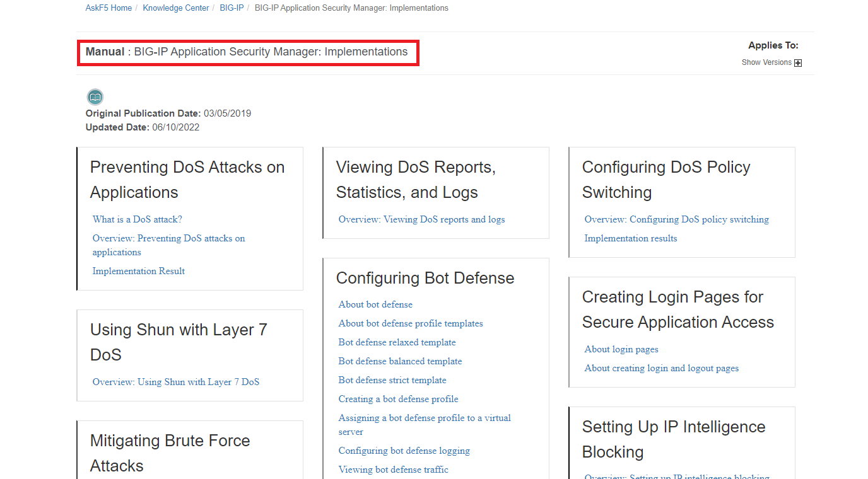Open 'About creating login and logout pages'
868x479 pixels.
[662, 368]
